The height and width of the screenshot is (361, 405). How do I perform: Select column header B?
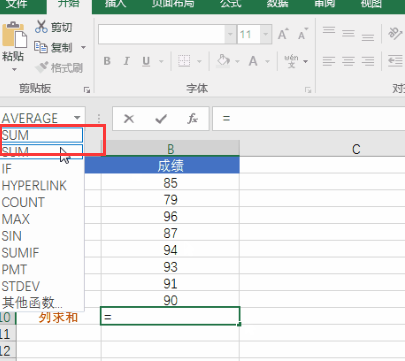[x=170, y=148]
